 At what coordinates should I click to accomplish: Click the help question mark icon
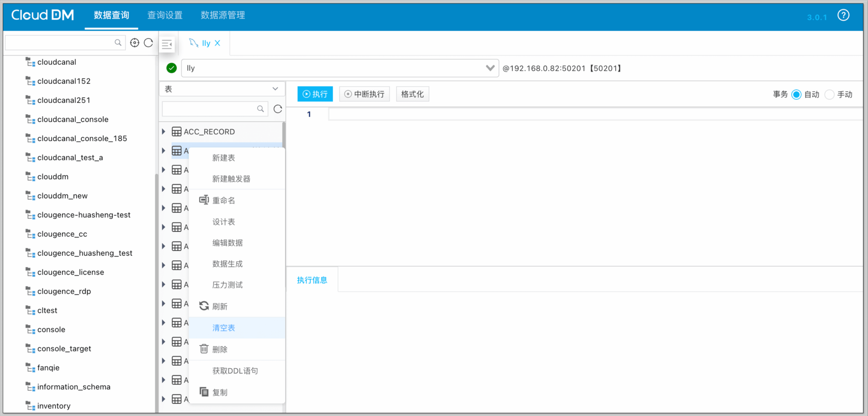[x=843, y=15]
